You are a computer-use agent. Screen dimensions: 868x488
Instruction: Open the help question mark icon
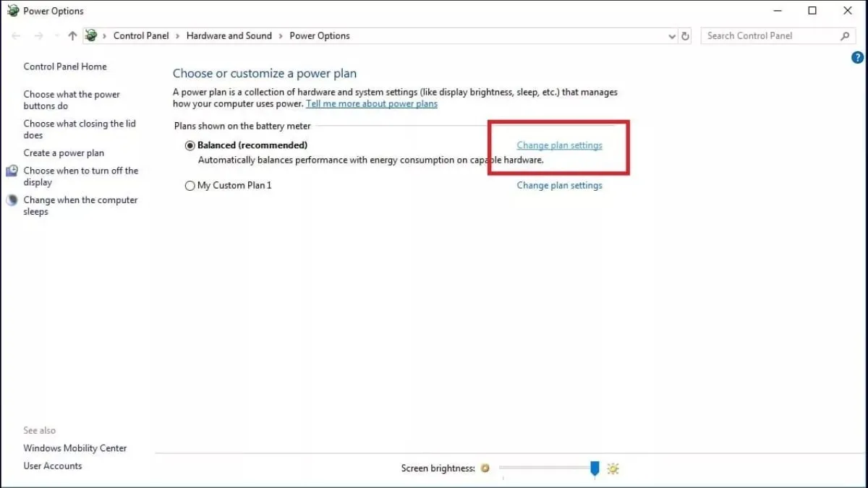tap(858, 58)
